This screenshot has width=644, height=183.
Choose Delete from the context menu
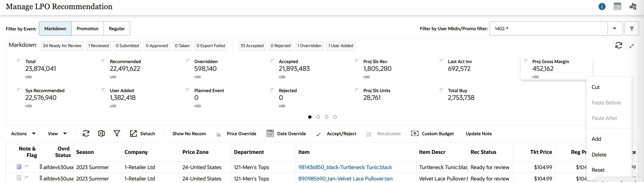tap(609, 155)
